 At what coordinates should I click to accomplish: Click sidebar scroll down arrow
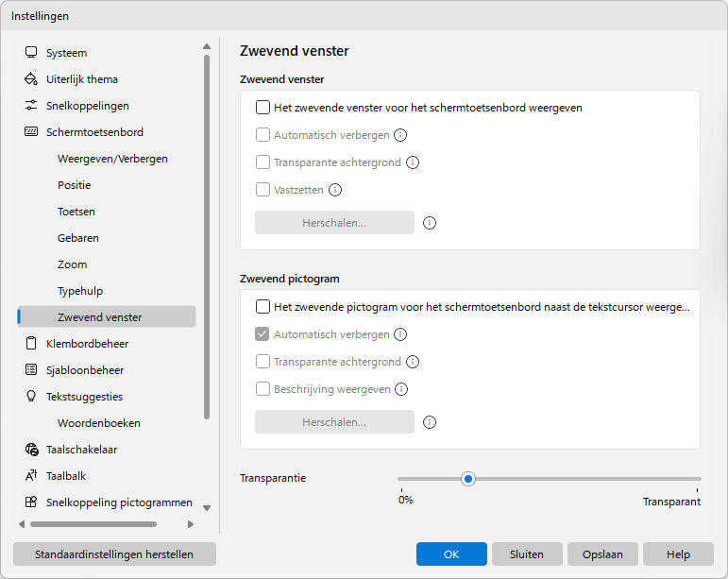click(207, 508)
